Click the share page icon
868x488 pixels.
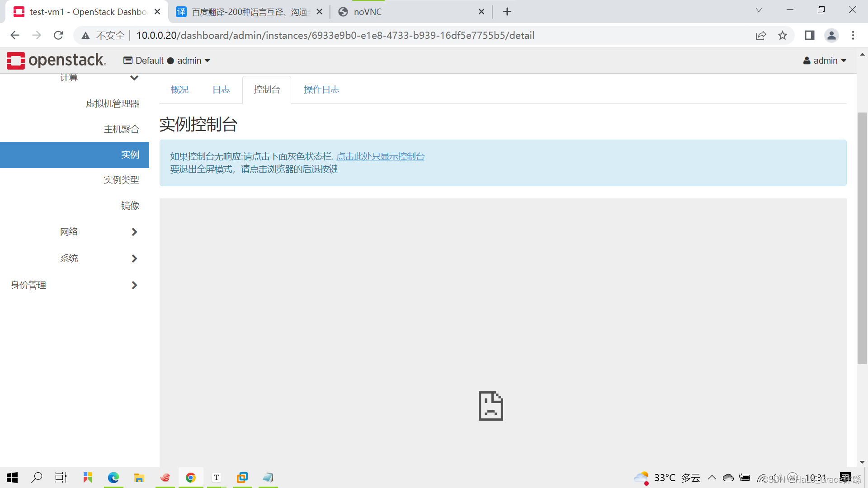(761, 35)
